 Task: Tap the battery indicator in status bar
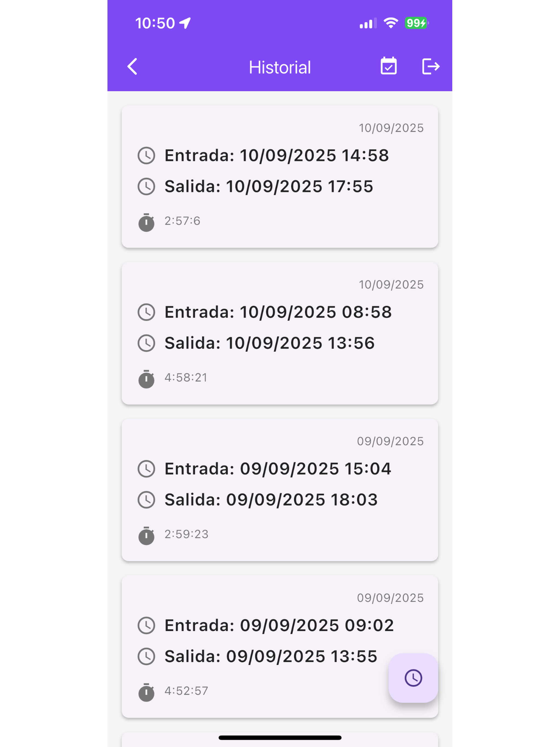416,23
